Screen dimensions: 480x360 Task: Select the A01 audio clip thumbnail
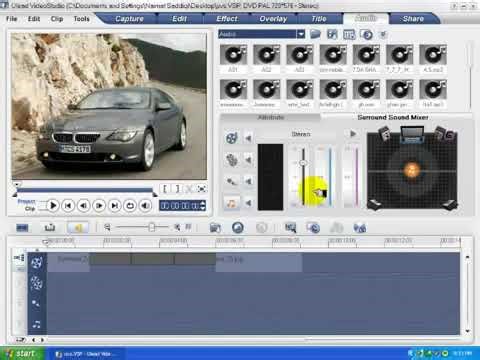[233, 55]
